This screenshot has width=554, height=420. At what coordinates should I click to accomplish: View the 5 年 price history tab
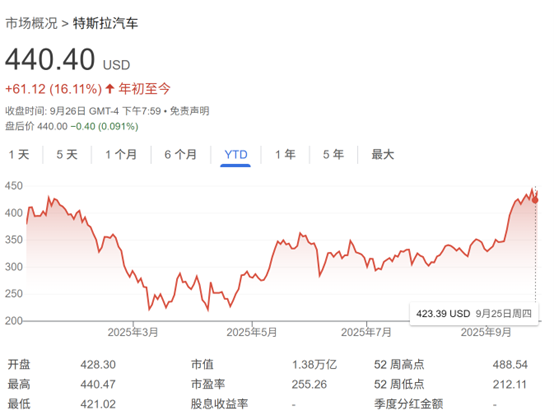pyautogui.click(x=333, y=154)
